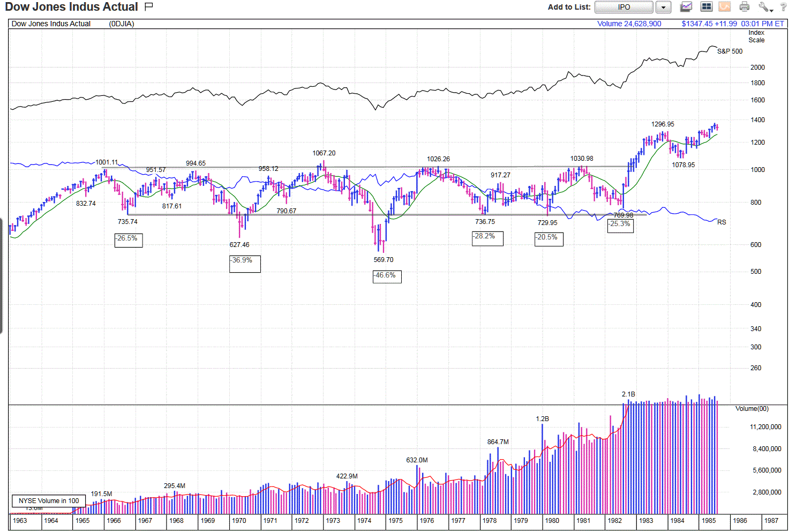Click the 864.7M volume label

coord(498,442)
